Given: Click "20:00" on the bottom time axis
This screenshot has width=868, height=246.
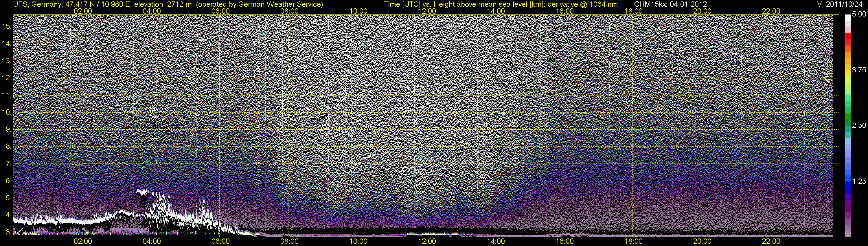Looking at the screenshot, I should tap(702, 241).
